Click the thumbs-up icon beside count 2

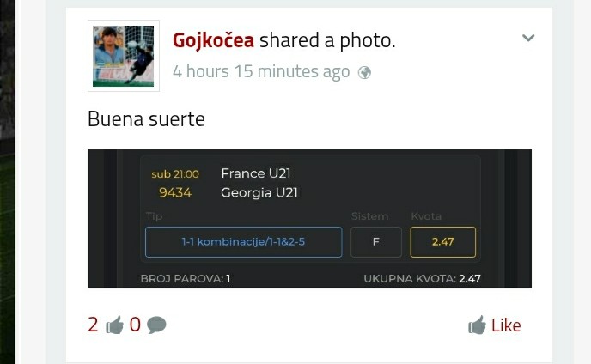[x=114, y=325]
